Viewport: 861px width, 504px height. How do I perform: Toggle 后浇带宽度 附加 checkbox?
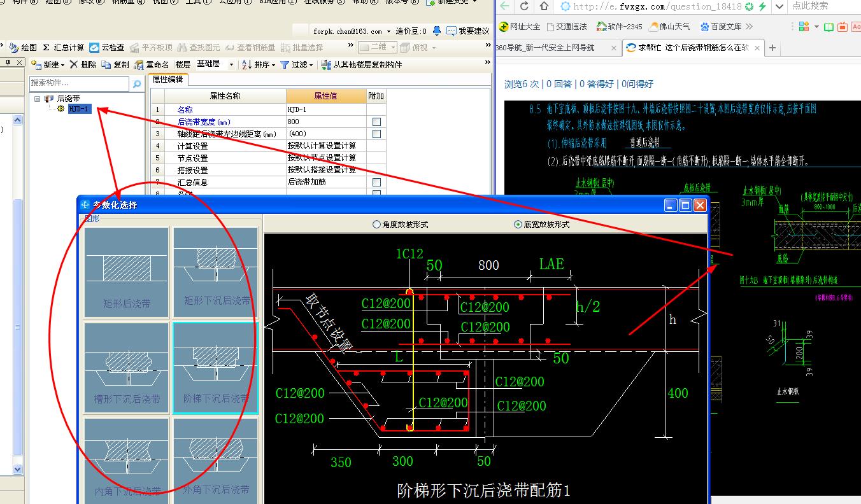coord(376,122)
